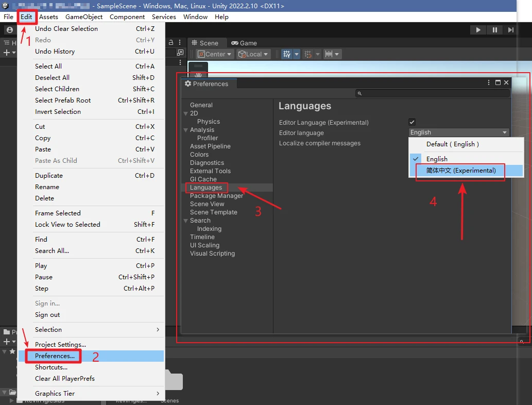Screen dimensions: 532x405
Task: Select Scene View preferences
Action: [x=207, y=204]
